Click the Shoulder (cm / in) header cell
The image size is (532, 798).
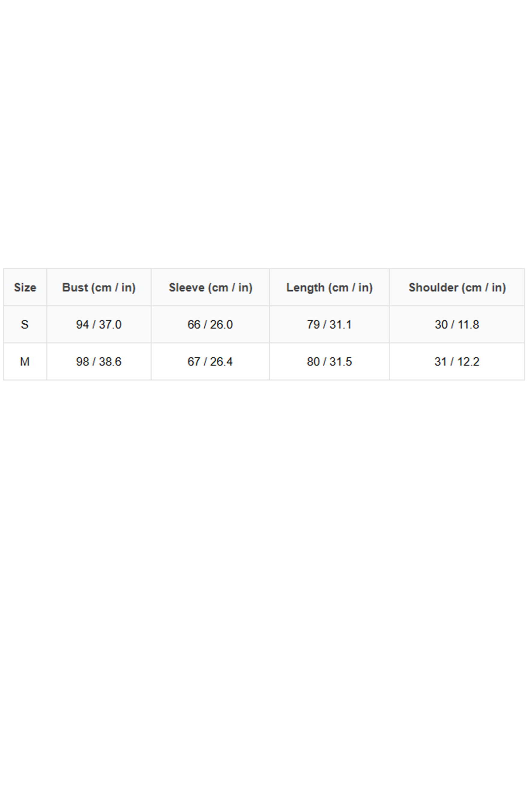[457, 287]
